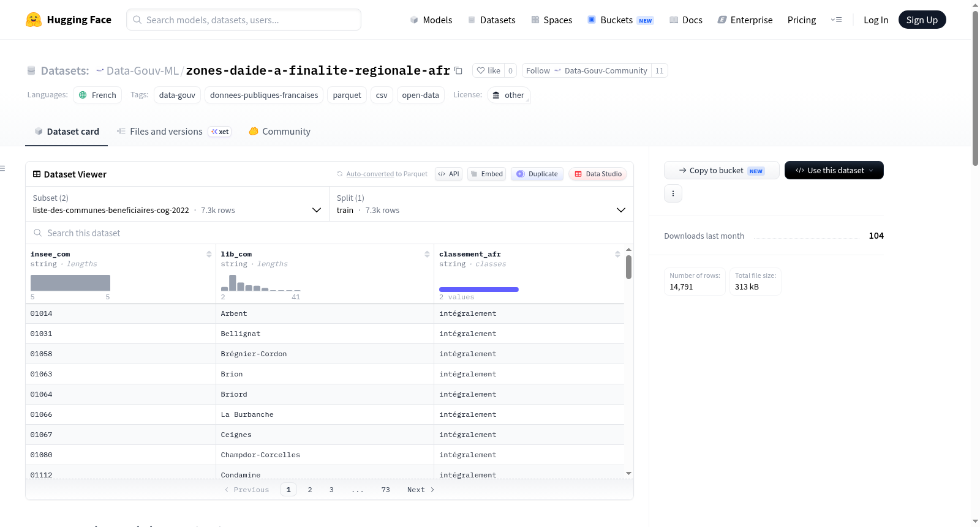Image resolution: width=980 pixels, height=527 pixels.
Task: Click the lib_com lengths histogram
Action: (261, 283)
